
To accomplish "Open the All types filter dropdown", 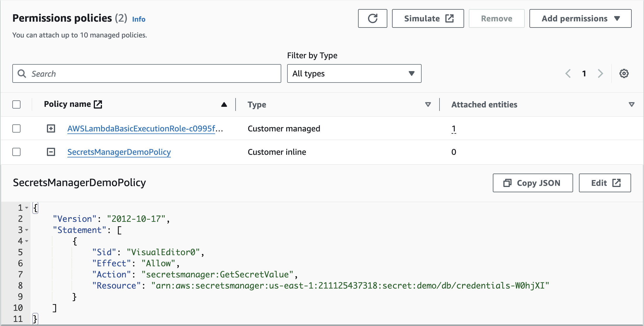I will [x=354, y=73].
